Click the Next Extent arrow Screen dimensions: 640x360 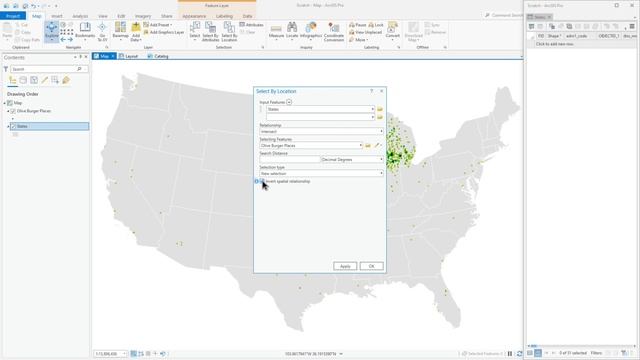pos(70,40)
